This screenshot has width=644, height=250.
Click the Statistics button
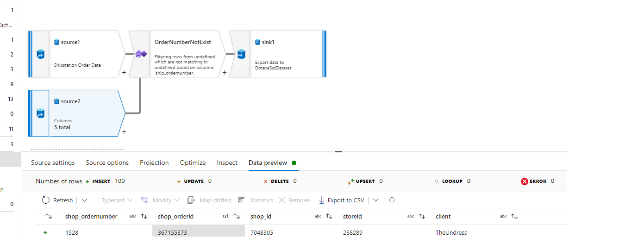[x=256, y=200]
